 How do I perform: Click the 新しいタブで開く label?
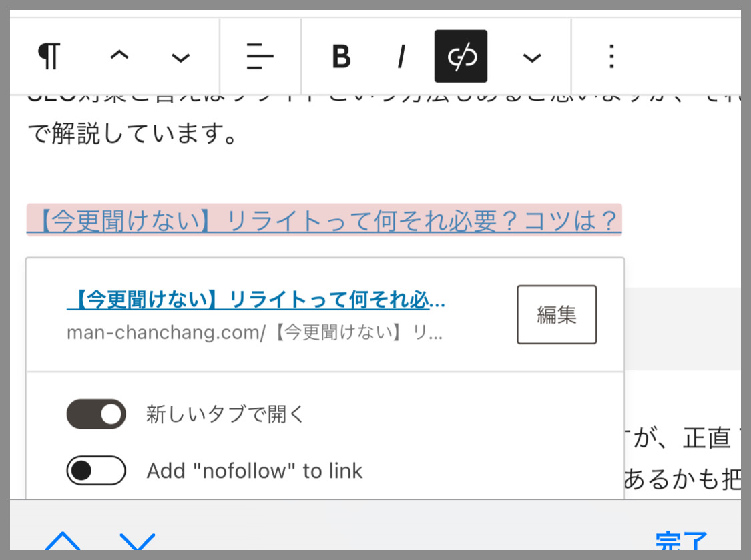coord(225,414)
